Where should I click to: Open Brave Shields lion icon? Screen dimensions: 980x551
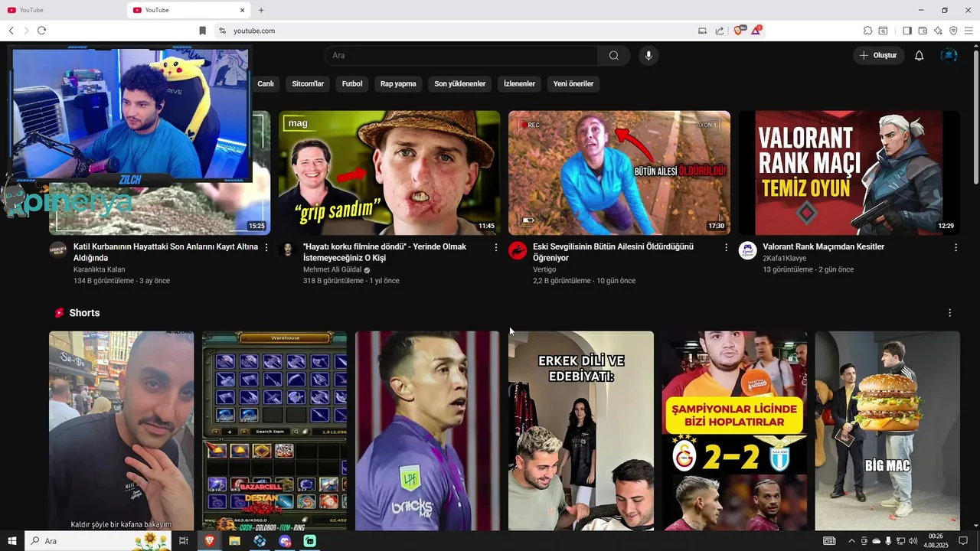[740, 30]
